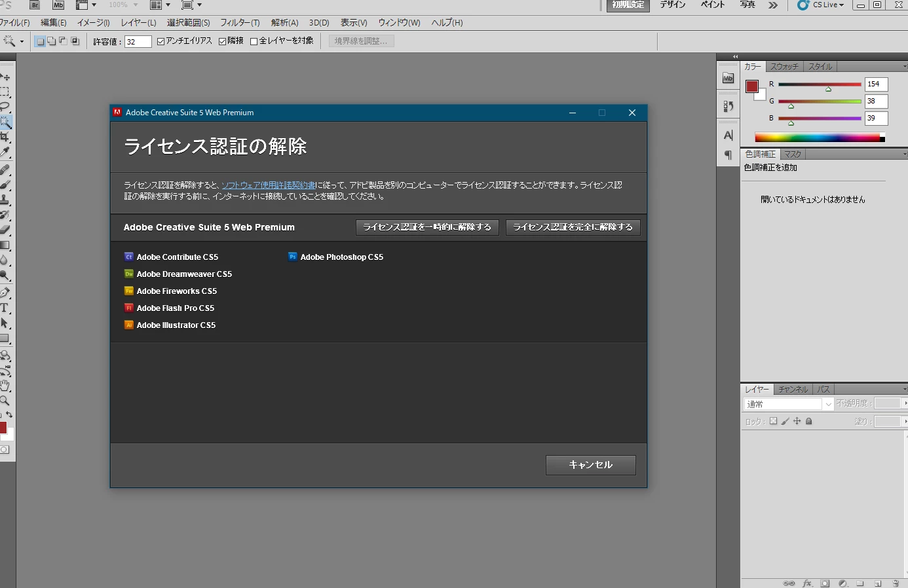Select the Blur tool
This screenshot has height=588, width=908.
[5, 260]
